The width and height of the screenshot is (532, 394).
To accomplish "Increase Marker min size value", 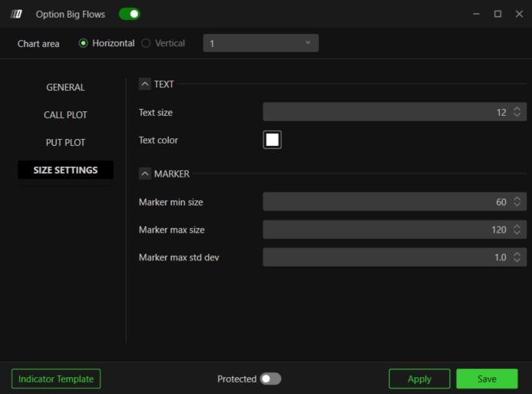I will click(x=517, y=198).
